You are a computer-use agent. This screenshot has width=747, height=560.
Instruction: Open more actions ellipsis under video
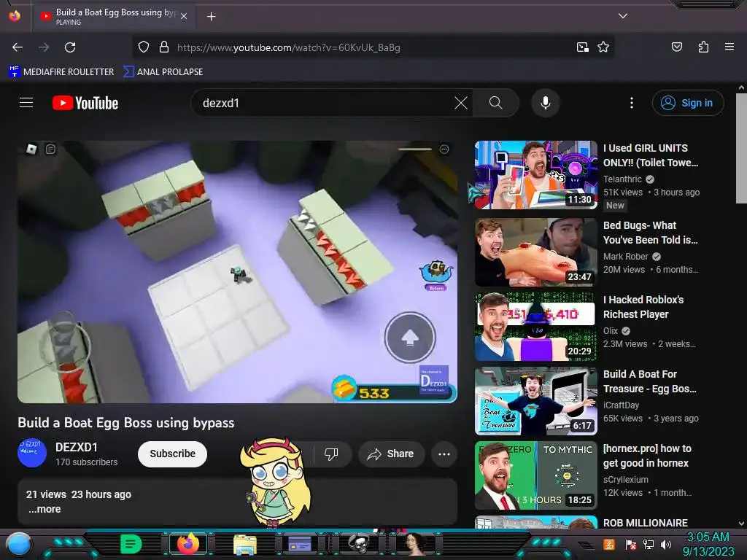(444, 454)
